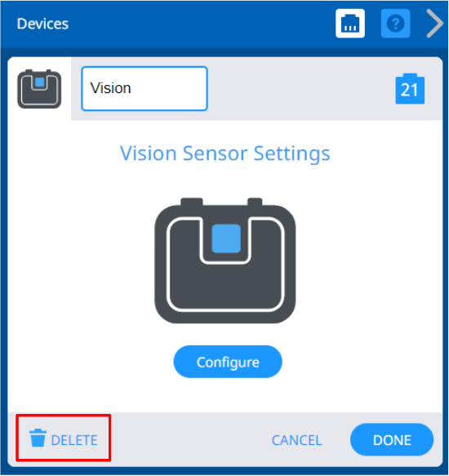Click the Vision Sensor Settings heading
This screenshot has height=476, width=449.
click(x=225, y=153)
